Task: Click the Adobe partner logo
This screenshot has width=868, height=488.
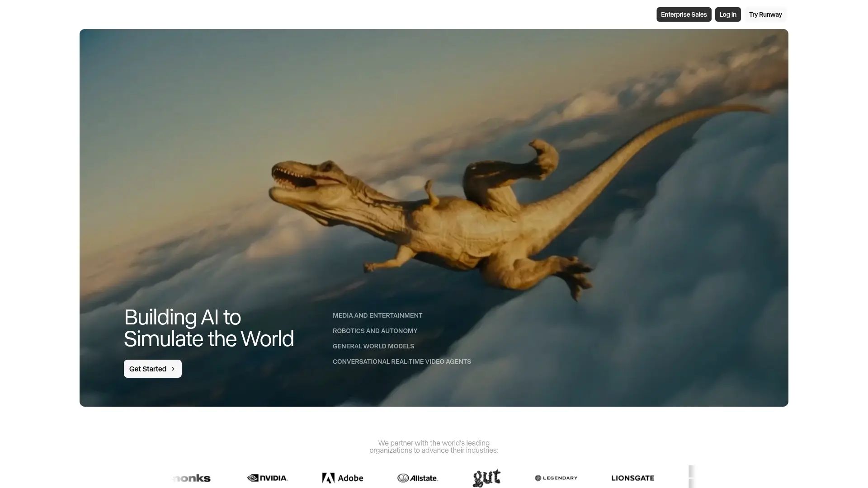Action: [342, 478]
